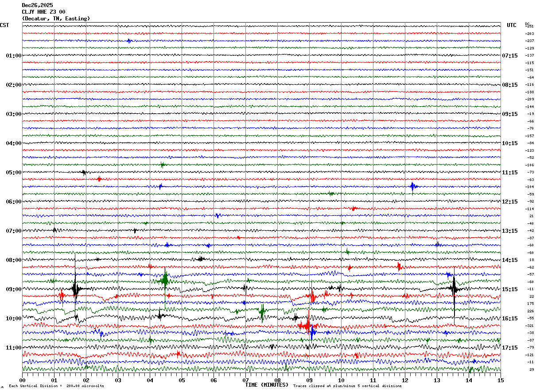Click minute tick label 15 on the axis
The image size is (536, 392).
tap(501, 380)
